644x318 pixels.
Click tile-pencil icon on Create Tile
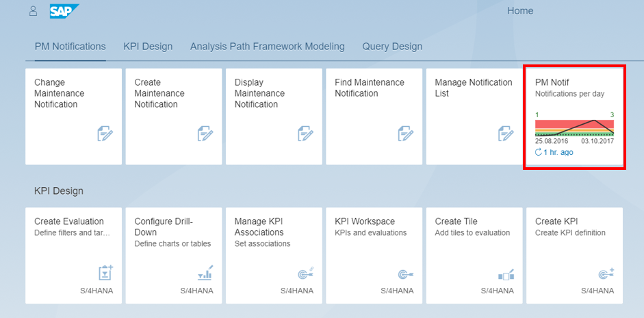click(x=506, y=274)
